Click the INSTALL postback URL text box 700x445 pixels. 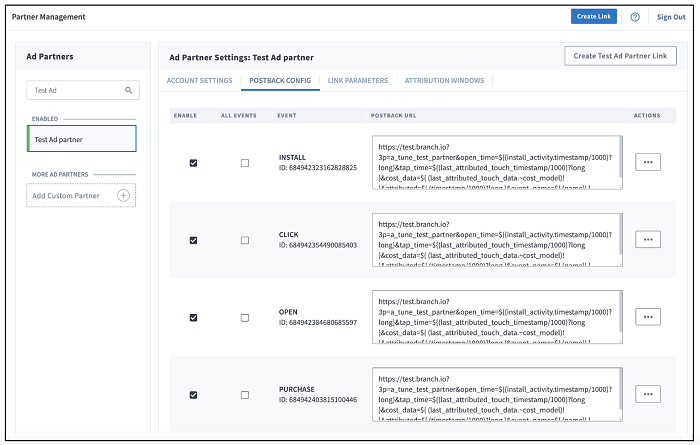pyautogui.click(x=495, y=162)
